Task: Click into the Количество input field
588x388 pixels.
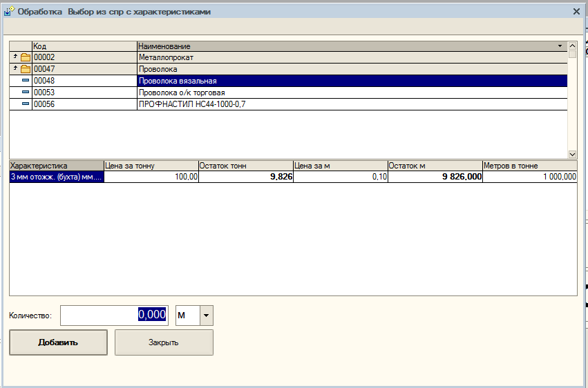Action: pos(114,316)
